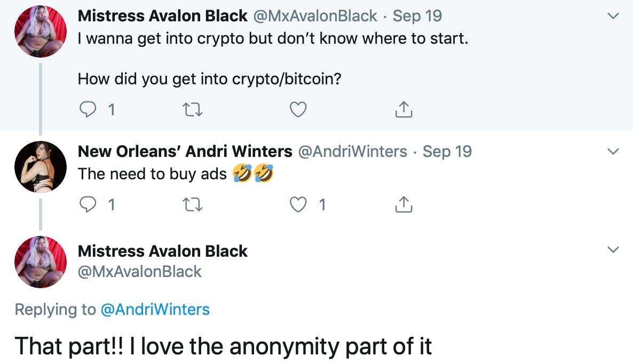Share the "wanna get into crypto" tweet

click(x=403, y=109)
